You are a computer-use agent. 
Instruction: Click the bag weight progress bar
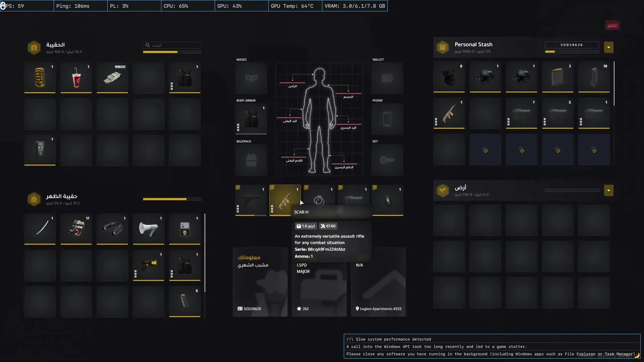172,52
